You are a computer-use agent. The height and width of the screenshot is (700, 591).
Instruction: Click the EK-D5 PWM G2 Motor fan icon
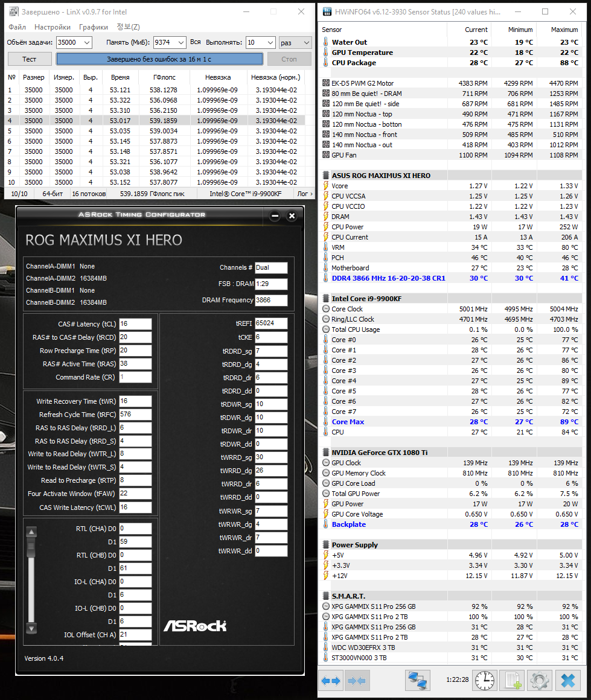(326, 83)
